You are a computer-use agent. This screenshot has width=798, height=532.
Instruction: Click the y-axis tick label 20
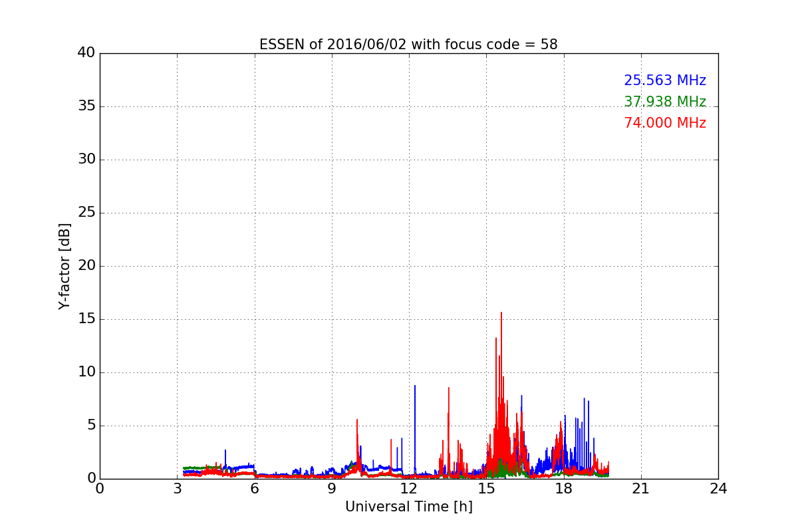click(86, 266)
